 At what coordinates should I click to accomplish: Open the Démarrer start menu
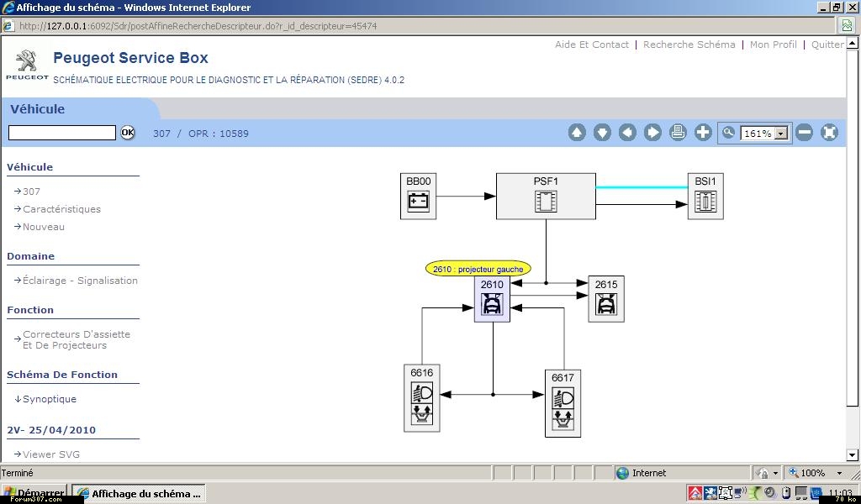coord(34,493)
